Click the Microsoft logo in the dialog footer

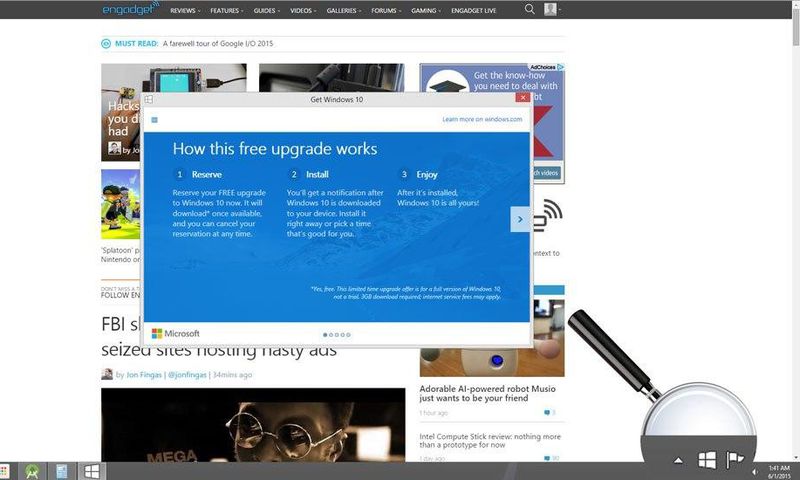coord(176,333)
